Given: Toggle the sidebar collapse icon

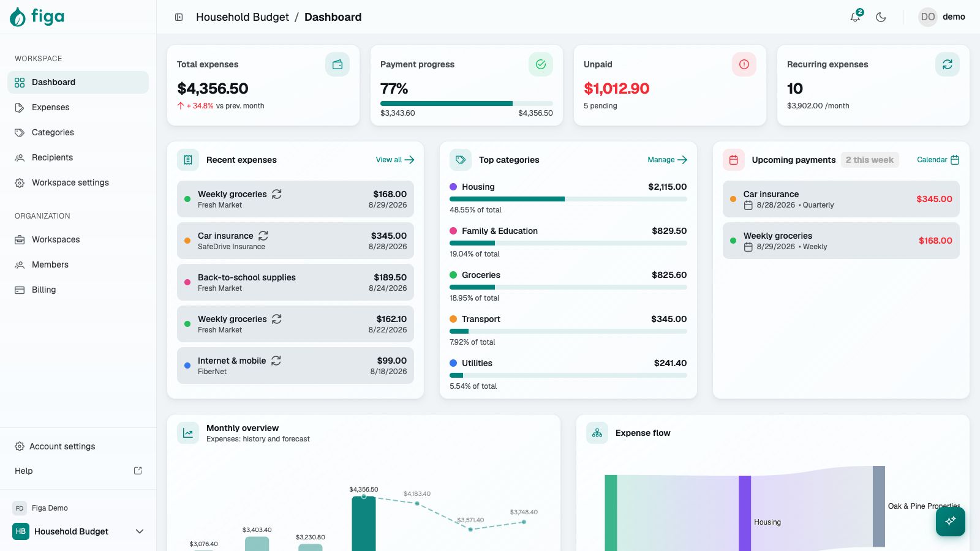Looking at the screenshot, I should coord(179,17).
